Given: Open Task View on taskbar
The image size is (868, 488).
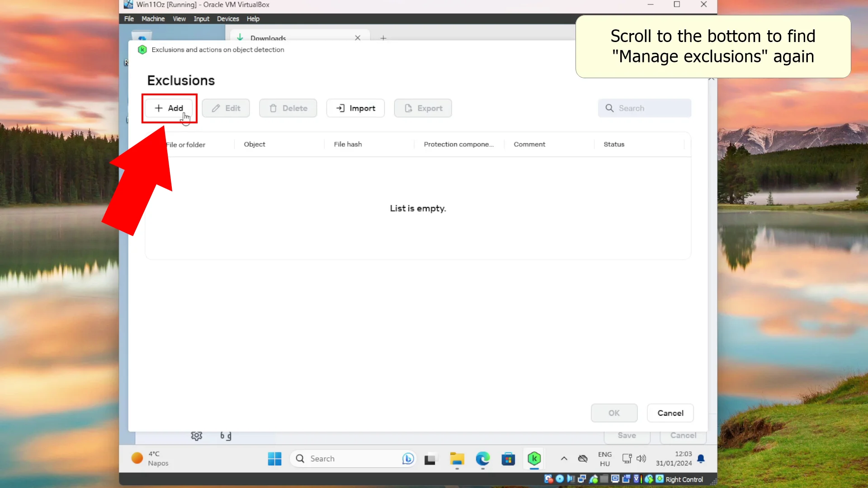Looking at the screenshot, I should [x=430, y=459].
